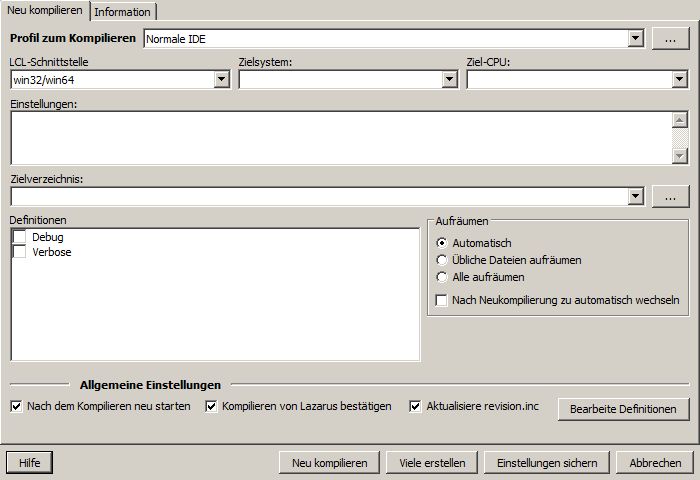The image size is (700, 480).
Task: Enable the Debug definition checkbox
Action: click(19, 237)
